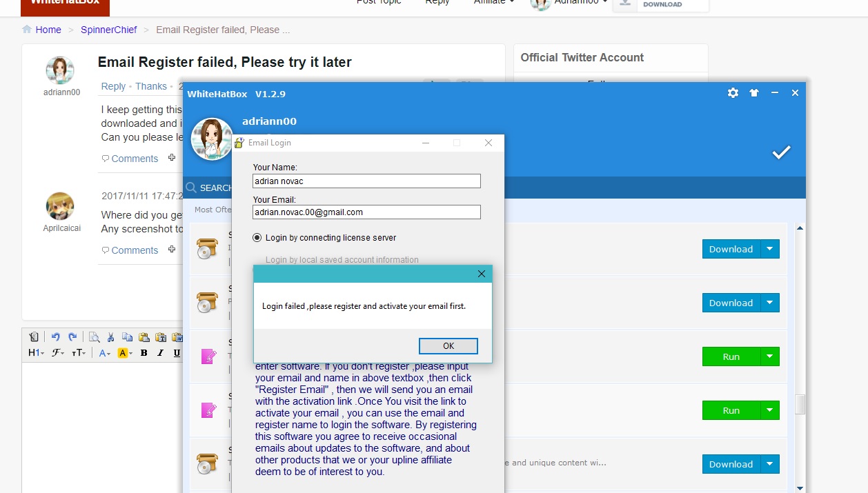This screenshot has width=868, height=493.
Task: Open the font size dropdown
Action: tap(79, 353)
